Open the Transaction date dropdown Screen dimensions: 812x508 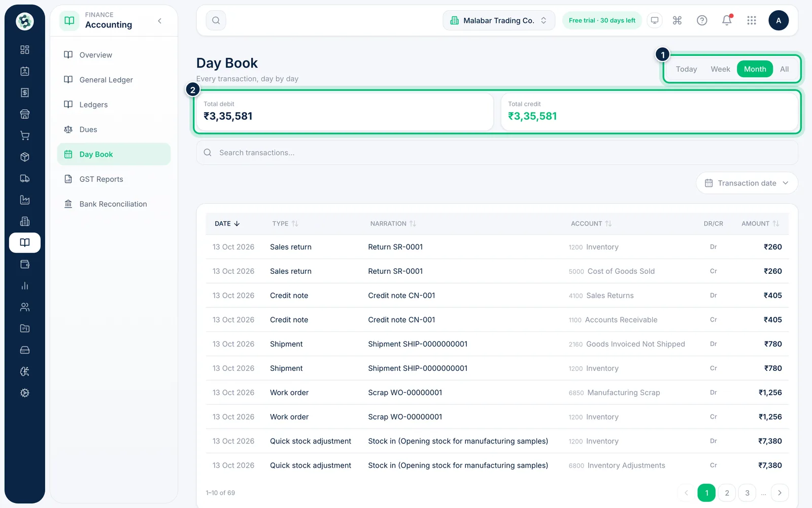747,183
